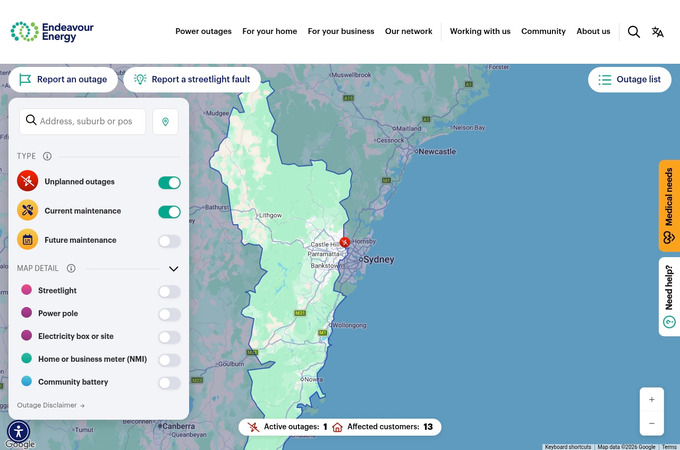Click the Medical needs heart icon

669,238
